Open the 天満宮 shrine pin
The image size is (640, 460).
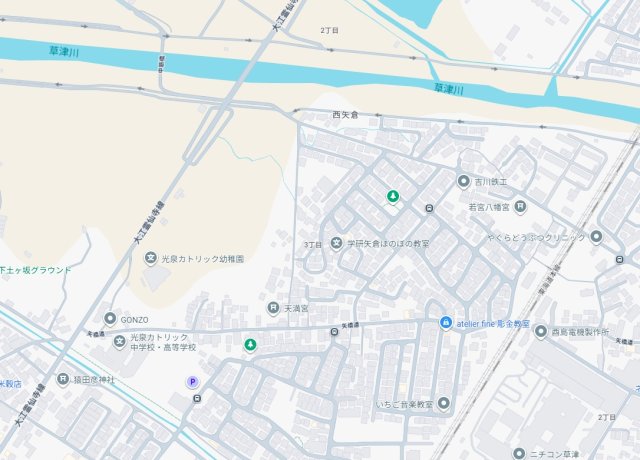pyautogui.click(x=273, y=308)
